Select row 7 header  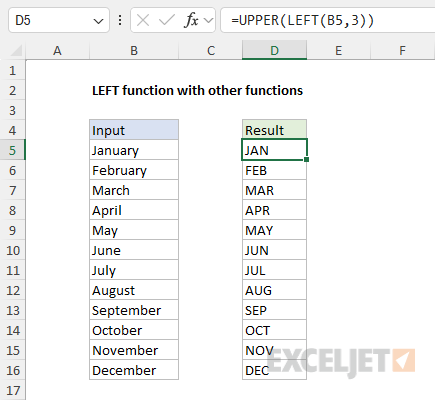pyautogui.click(x=13, y=190)
